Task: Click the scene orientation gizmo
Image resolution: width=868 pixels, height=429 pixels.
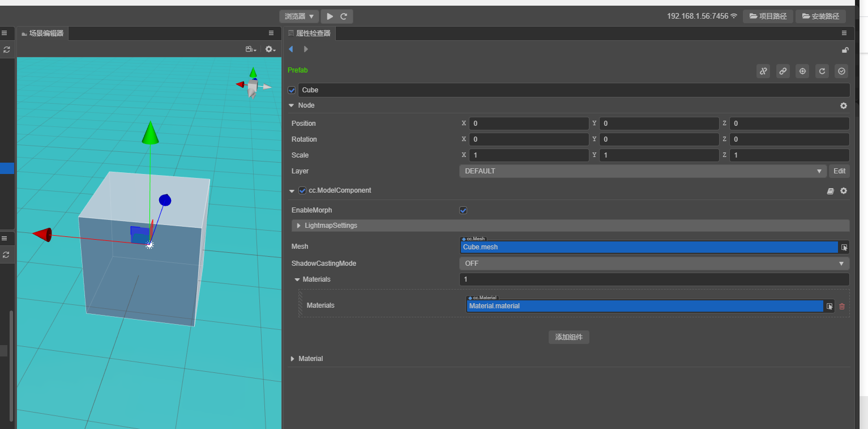Action: coord(253,83)
